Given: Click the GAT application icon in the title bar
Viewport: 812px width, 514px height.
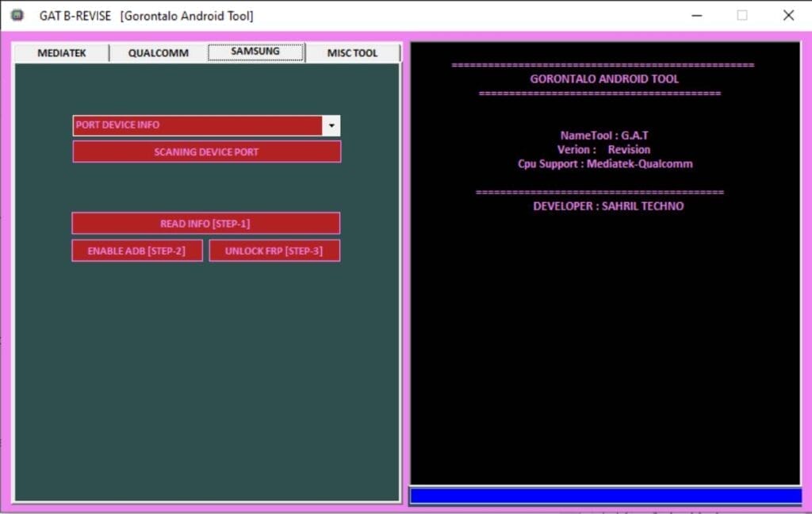Looking at the screenshot, I should (17, 14).
